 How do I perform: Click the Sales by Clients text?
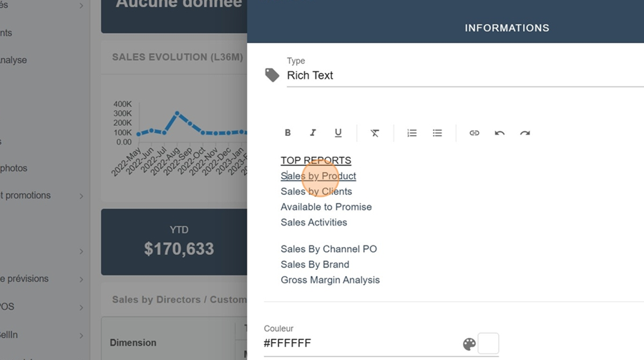(316, 192)
